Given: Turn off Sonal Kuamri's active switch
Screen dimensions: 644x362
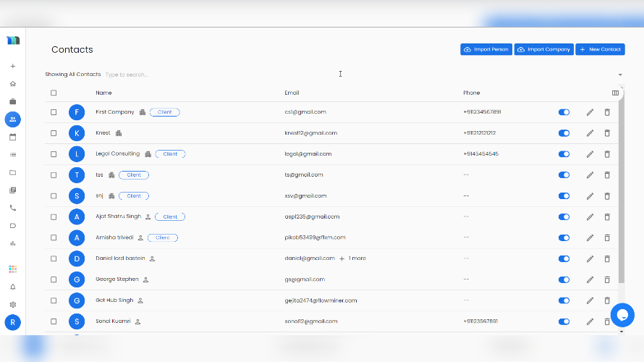Looking at the screenshot, I should 564,321.
